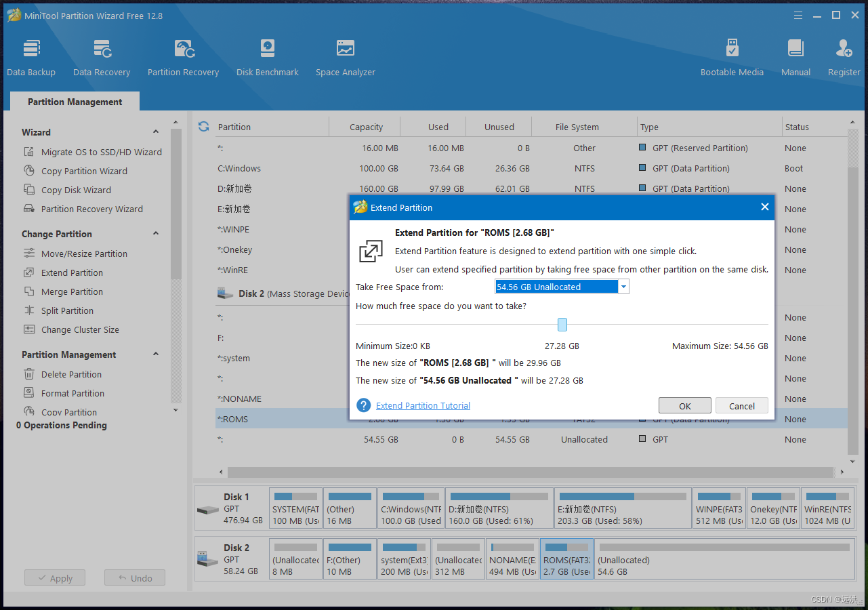Open Space Analyzer tool

[x=345, y=58]
